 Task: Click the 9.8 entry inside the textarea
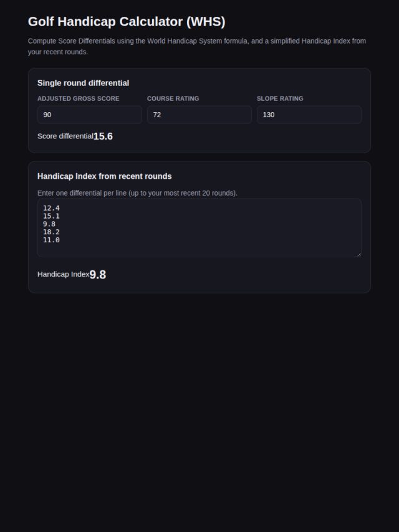[x=49, y=224]
